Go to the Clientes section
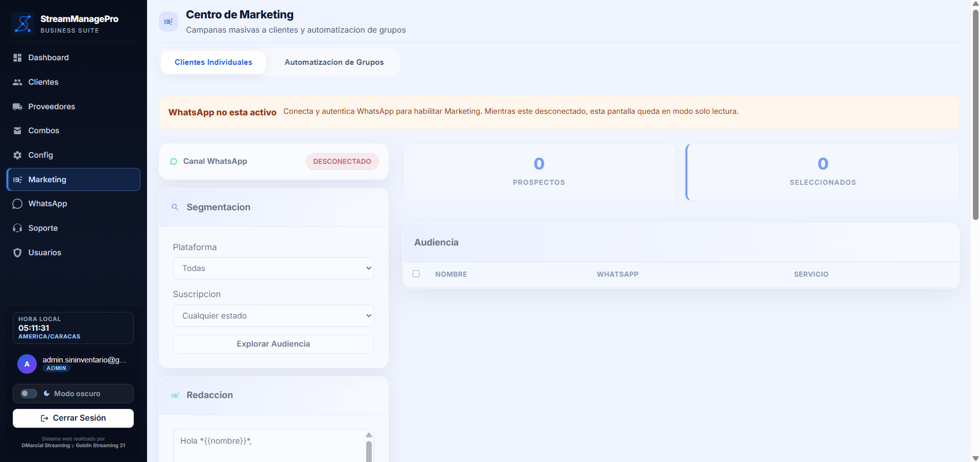Screen dimensions: 980x462 click(x=74, y=82)
